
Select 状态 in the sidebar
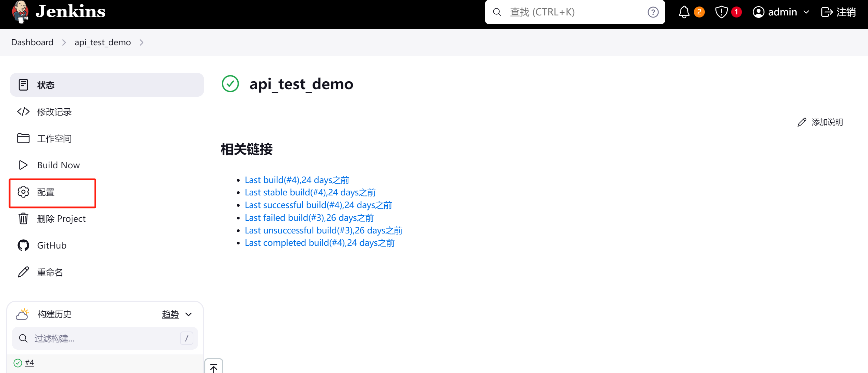107,85
